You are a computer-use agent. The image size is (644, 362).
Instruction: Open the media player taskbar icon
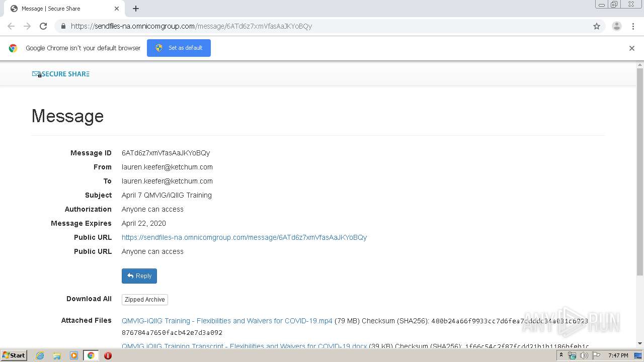click(x=73, y=355)
